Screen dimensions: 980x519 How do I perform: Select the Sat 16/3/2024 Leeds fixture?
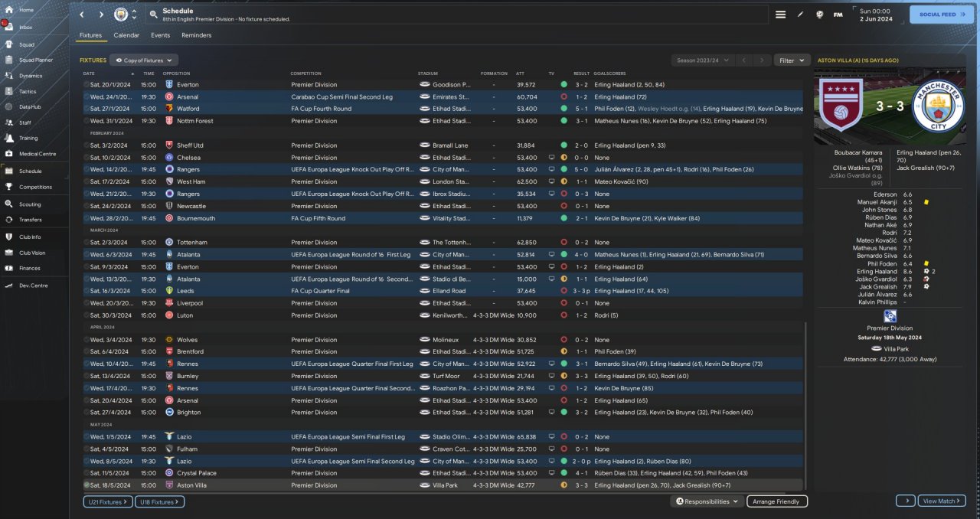click(444, 291)
